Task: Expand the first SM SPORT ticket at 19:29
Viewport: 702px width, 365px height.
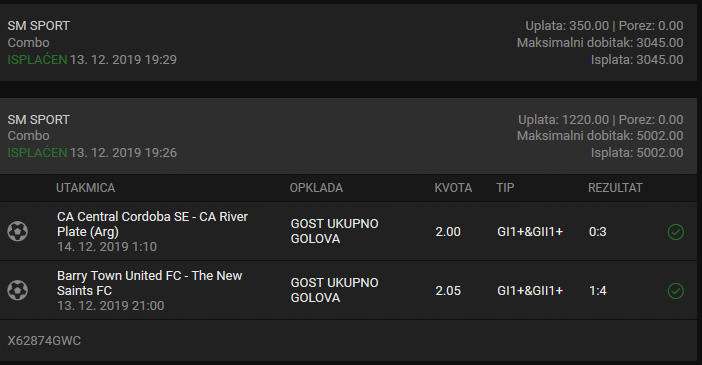Action: [348, 43]
